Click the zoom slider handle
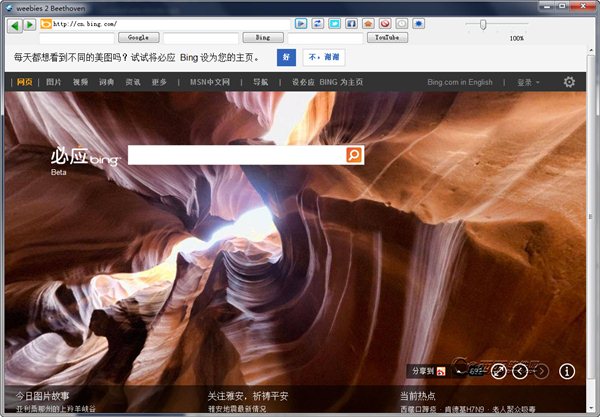Image resolution: width=600 pixels, height=417 pixels. (x=483, y=25)
